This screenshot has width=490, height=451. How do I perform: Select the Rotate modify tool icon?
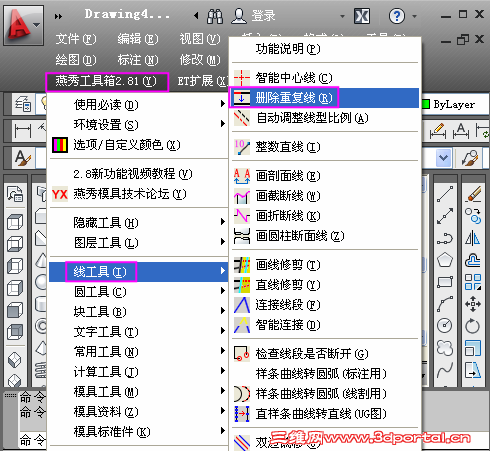[x=473, y=326]
